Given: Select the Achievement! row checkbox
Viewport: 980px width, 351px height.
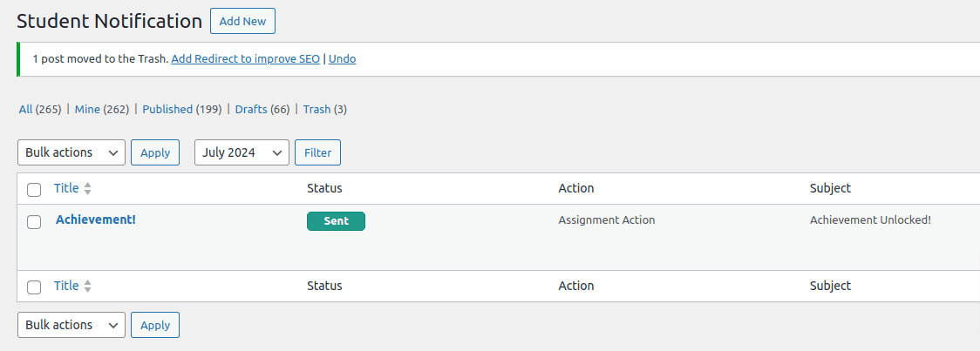Looking at the screenshot, I should click(x=34, y=222).
